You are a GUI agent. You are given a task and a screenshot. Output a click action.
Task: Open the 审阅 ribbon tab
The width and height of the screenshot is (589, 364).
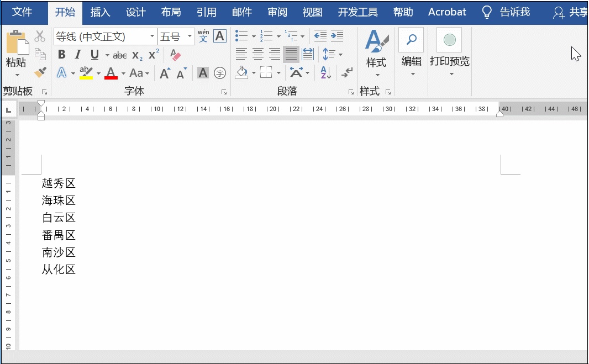point(277,12)
